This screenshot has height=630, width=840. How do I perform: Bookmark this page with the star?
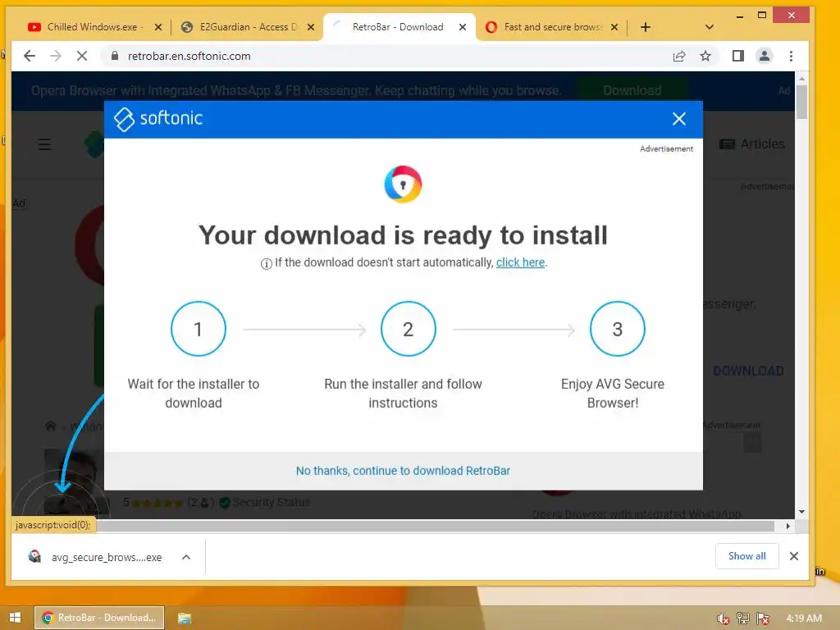coord(705,56)
